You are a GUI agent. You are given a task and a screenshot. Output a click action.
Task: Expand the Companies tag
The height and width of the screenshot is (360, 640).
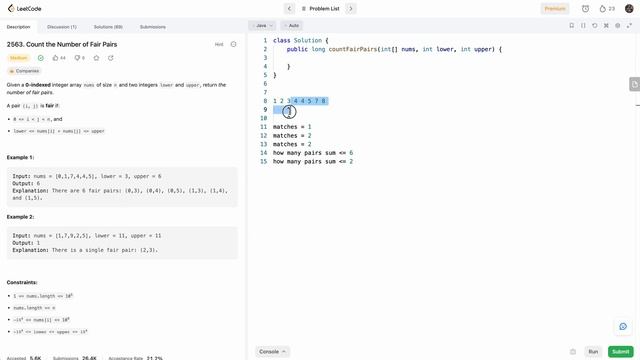tap(24, 71)
